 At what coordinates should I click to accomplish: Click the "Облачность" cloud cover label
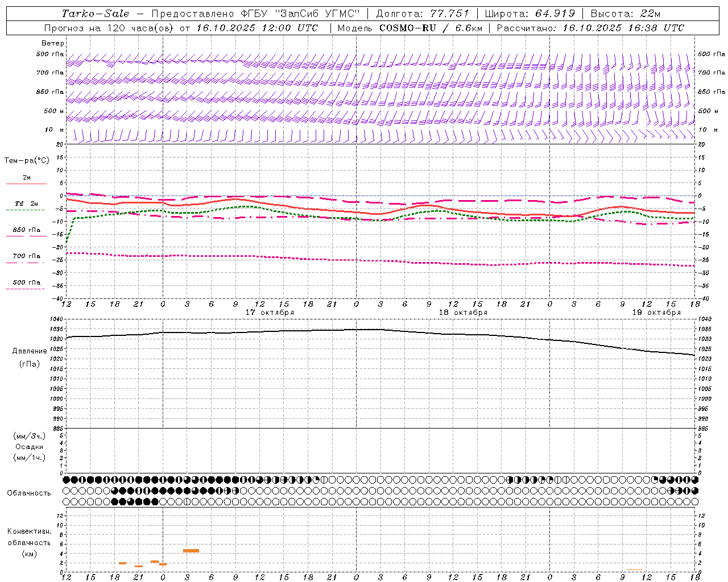point(29,493)
